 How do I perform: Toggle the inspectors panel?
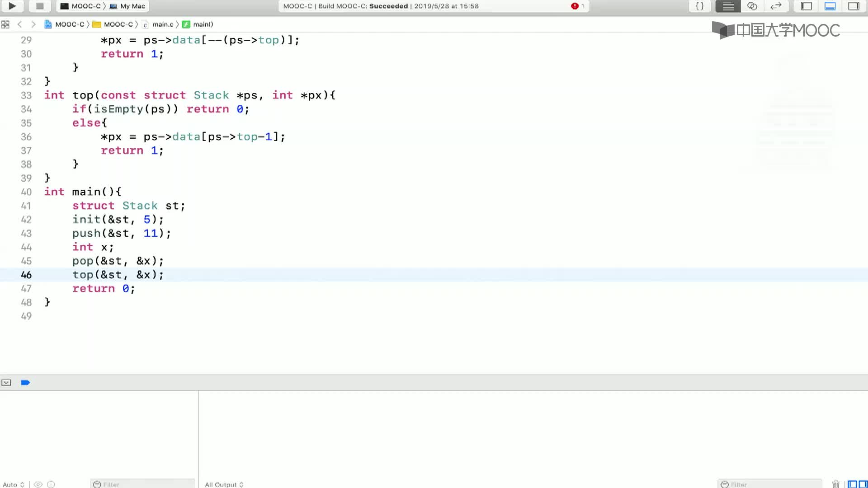854,6
